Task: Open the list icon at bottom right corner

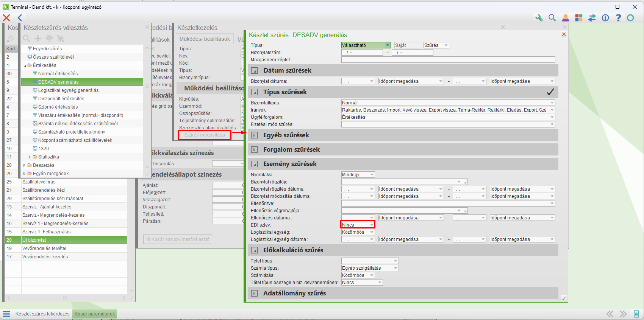Action: pyautogui.click(x=636, y=314)
